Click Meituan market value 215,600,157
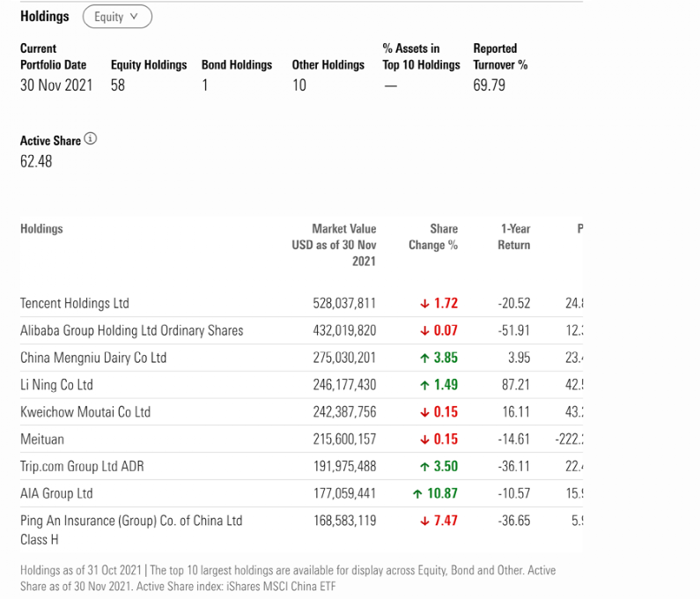 (x=344, y=439)
